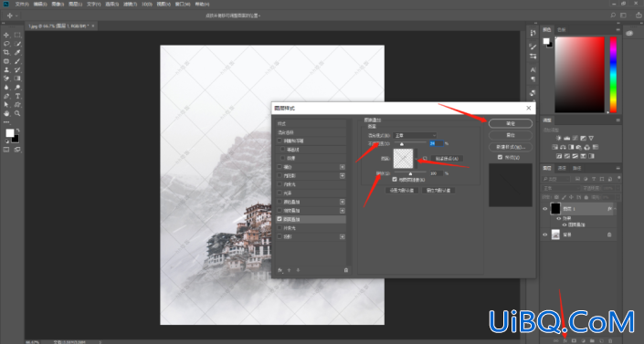Open the Edit (编辑) menu
Viewport: 644px width, 344px height.
pyautogui.click(x=40, y=4)
